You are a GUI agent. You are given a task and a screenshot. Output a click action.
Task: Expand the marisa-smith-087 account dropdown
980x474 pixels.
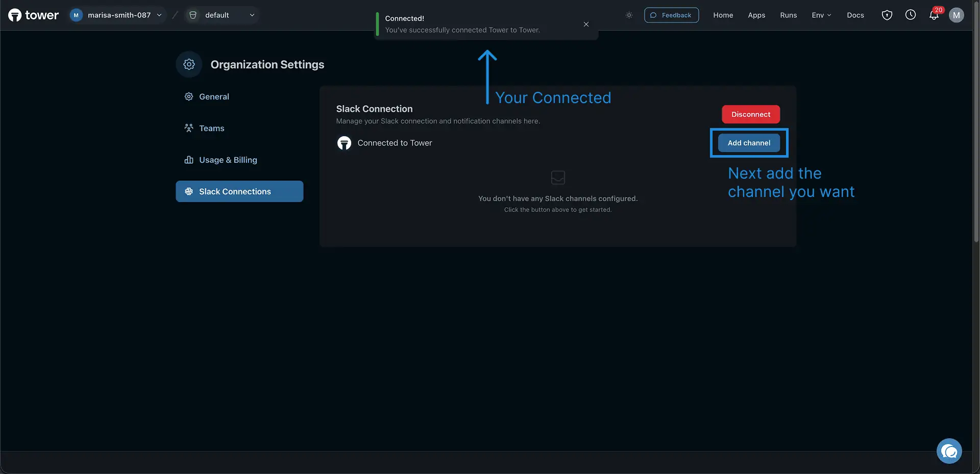116,15
